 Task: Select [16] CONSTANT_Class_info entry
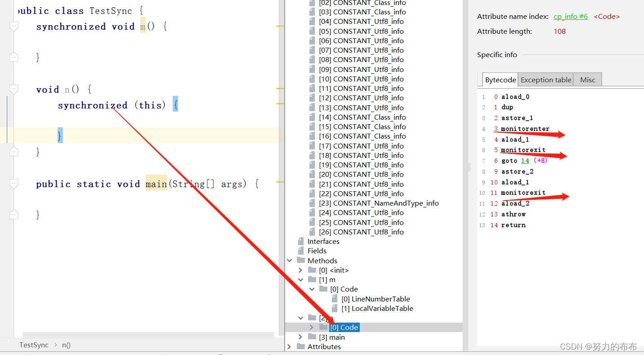(x=362, y=136)
